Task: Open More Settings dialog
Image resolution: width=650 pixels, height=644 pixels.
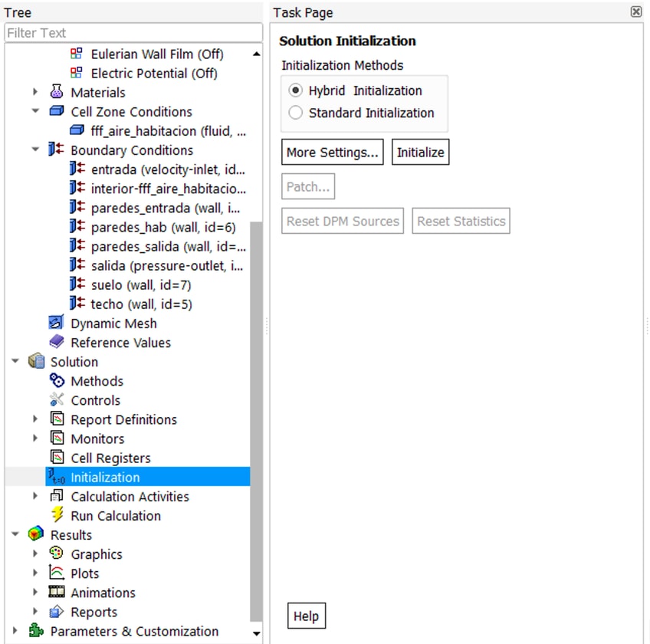Action: tap(333, 152)
